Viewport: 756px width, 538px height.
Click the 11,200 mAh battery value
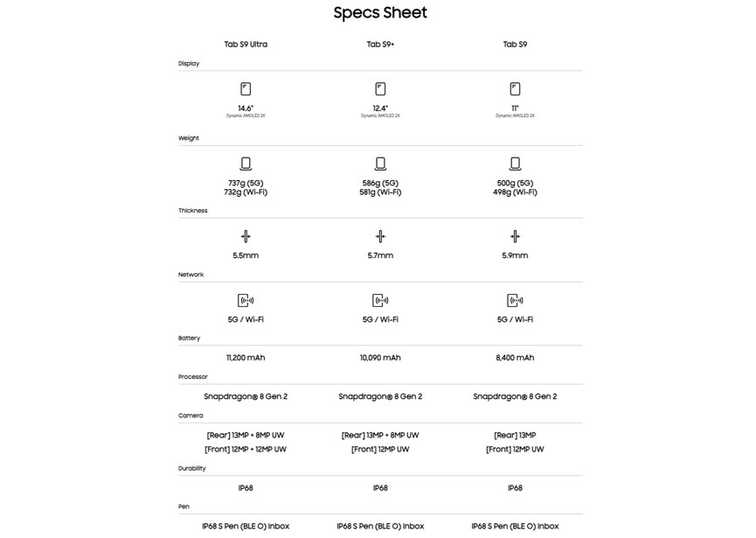[x=246, y=358]
